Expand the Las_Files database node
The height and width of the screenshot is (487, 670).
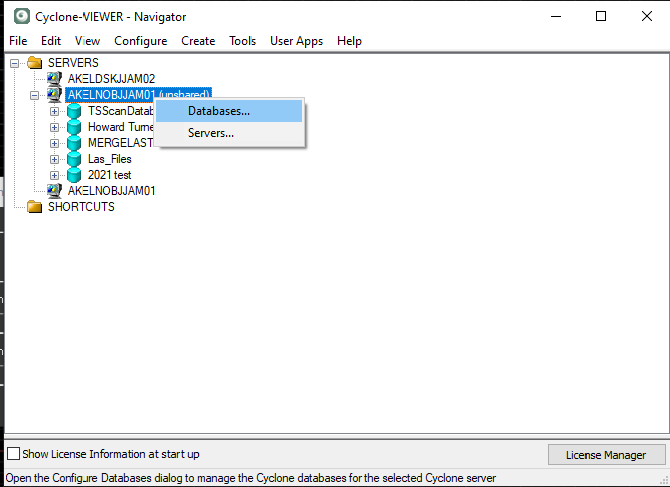tap(55, 159)
